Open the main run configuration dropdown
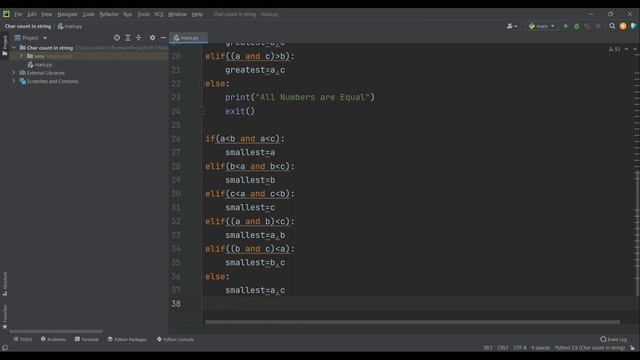 pyautogui.click(x=542, y=26)
